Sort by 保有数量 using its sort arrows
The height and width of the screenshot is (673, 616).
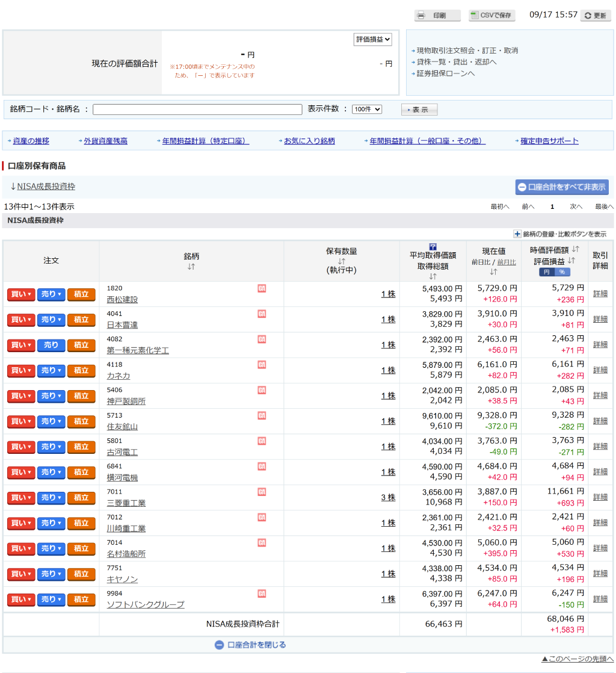click(342, 261)
